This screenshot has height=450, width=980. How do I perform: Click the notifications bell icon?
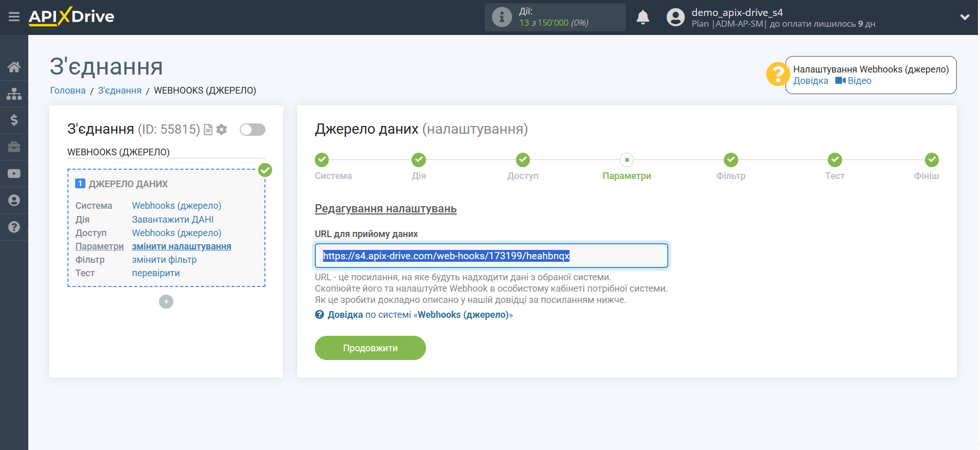[643, 17]
